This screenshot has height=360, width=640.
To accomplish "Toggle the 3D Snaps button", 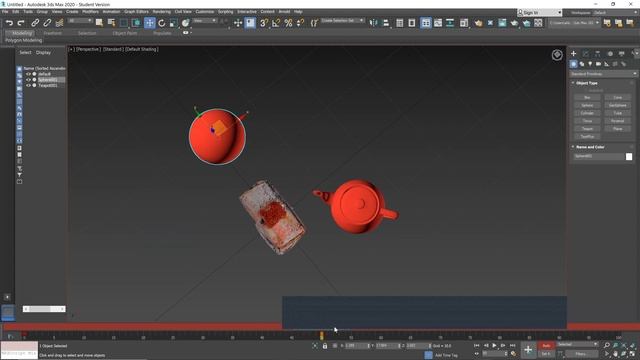I will coord(264,23).
